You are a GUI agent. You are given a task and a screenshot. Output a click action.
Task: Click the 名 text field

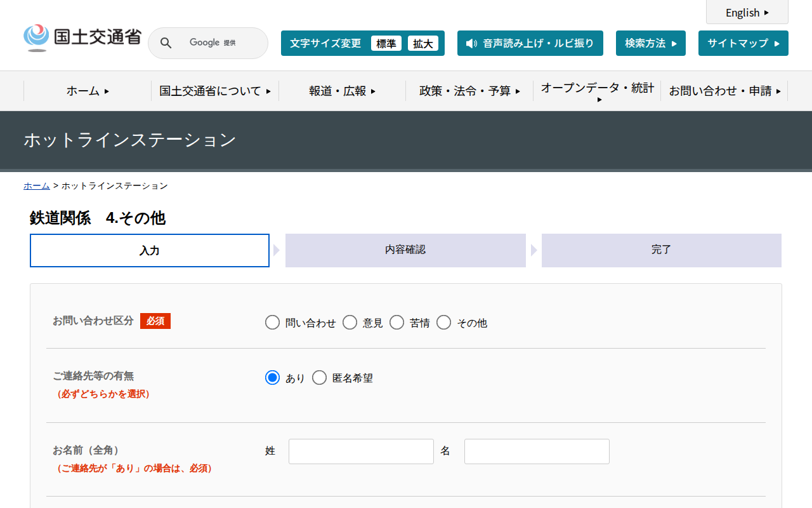pyautogui.click(x=537, y=451)
